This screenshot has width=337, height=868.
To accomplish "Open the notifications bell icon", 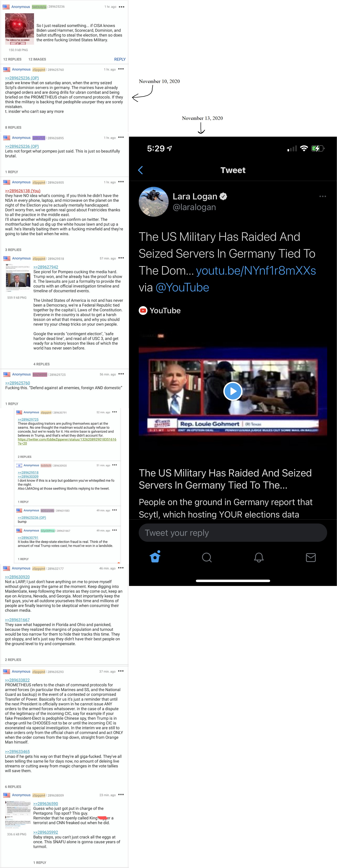I will pos(259,557).
